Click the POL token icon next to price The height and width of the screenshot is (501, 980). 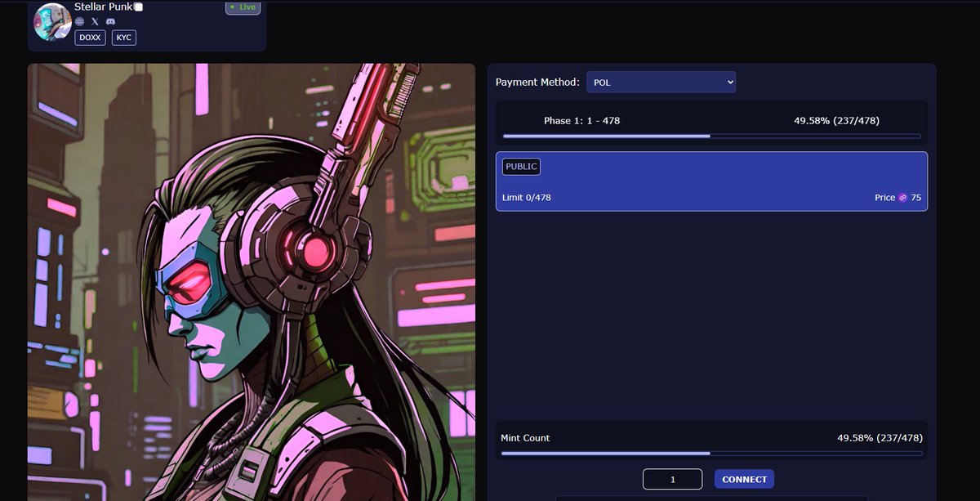click(x=902, y=198)
